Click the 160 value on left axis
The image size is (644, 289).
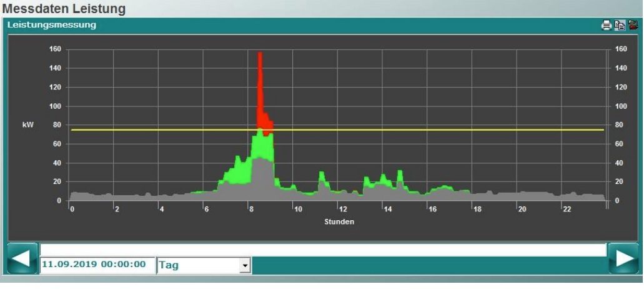[55, 49]
